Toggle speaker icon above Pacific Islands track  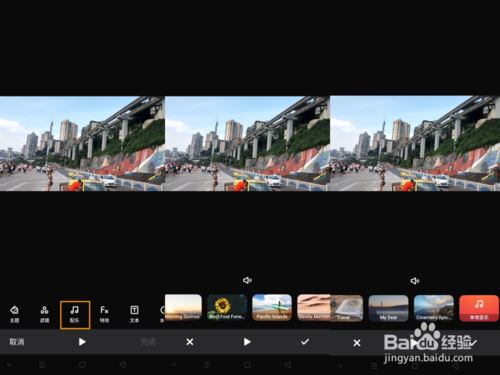pyautogui.click(x=247, y=280)
